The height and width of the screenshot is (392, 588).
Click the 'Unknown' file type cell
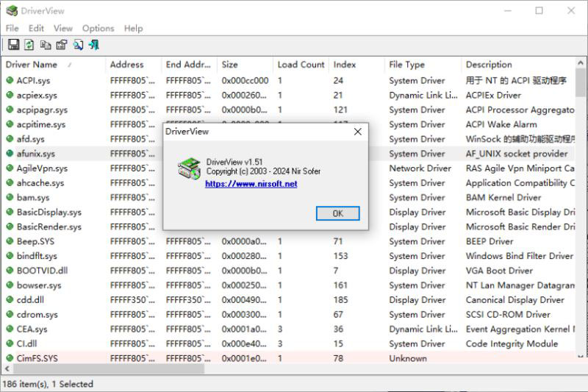click(x=408, y=358)
